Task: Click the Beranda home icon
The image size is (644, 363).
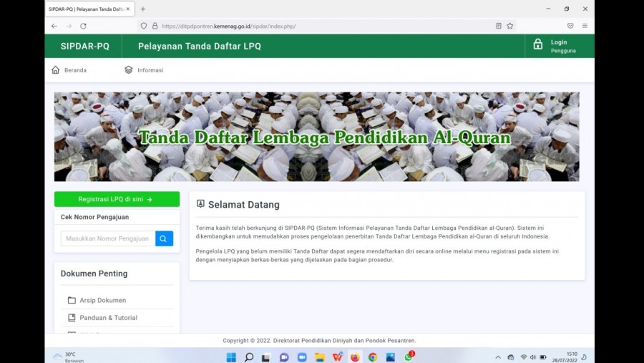Action: coord(56,70)
